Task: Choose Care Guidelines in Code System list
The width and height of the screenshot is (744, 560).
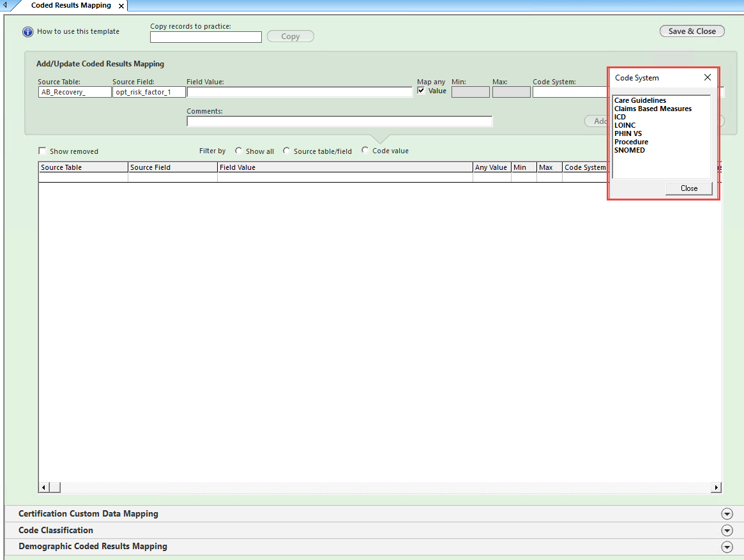Action: click(640, 100)
